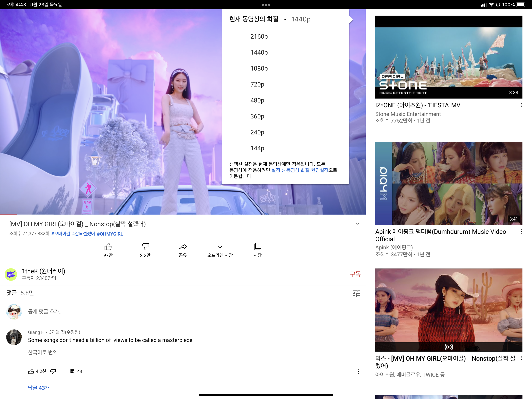The width and height of the screenshot is (532, 399).
Task: Select 144p quality option
Action: point(257,148)
